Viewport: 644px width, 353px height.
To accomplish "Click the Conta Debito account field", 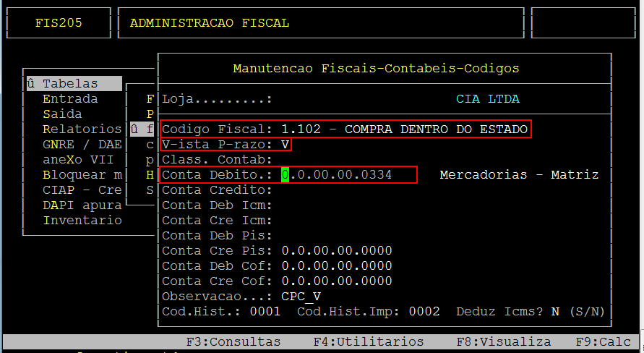I will pos(337,175).
